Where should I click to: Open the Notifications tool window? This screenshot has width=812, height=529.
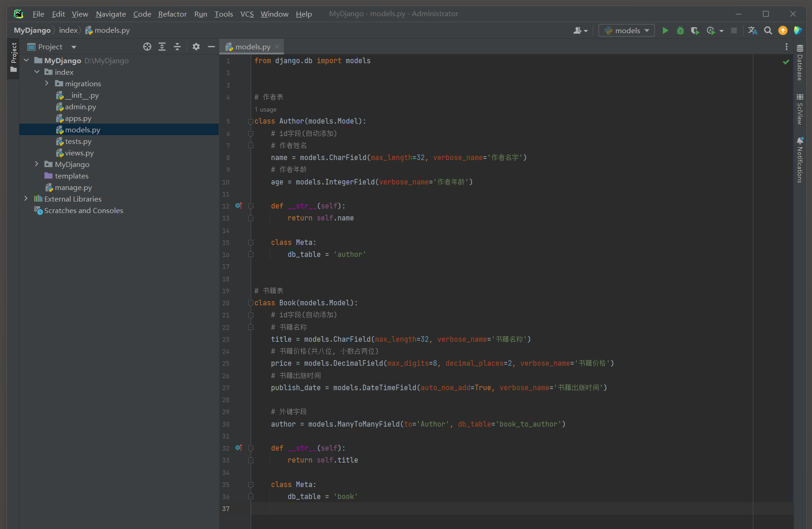click(x=800, y=160)
